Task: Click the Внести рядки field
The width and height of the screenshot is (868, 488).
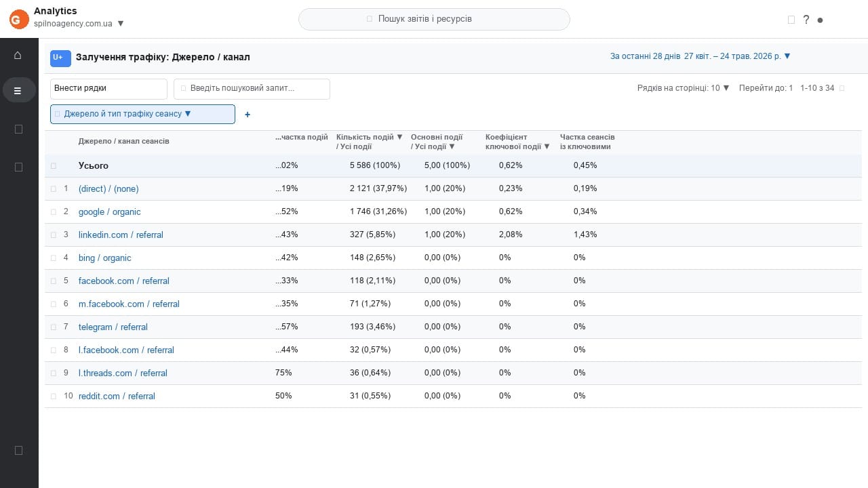Action: click(108, 89)
